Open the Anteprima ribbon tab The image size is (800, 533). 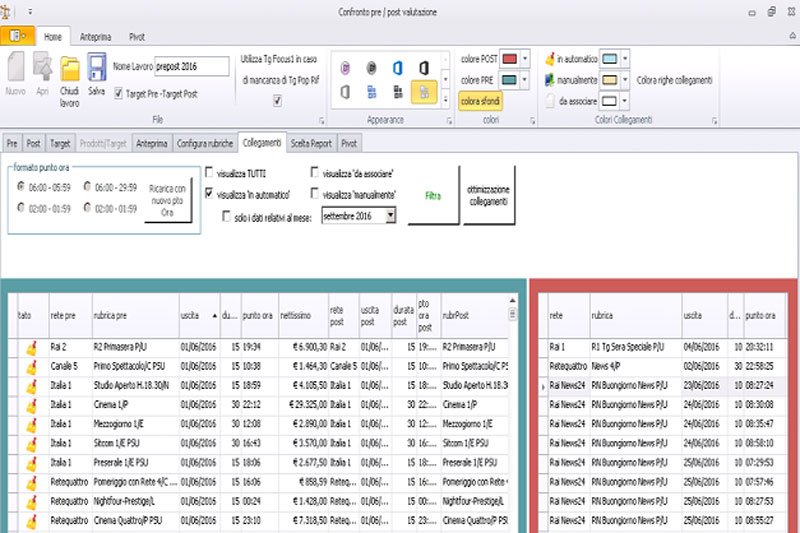click(95, 37)
